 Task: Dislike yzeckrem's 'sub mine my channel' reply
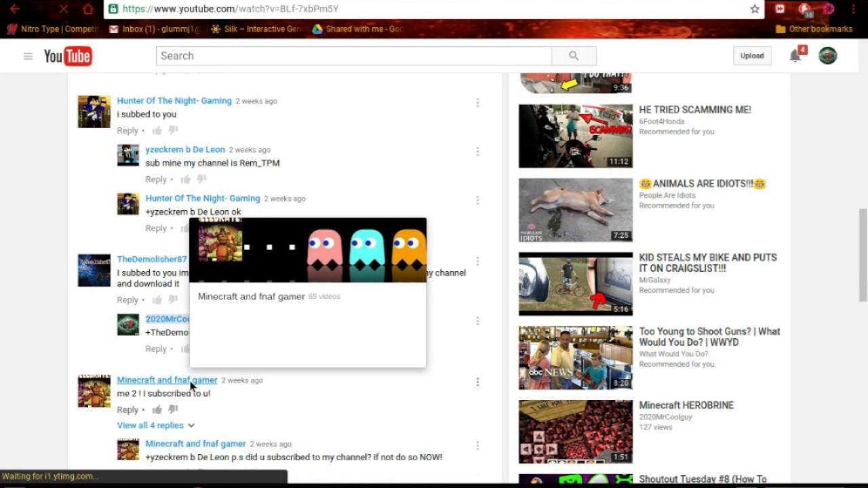(201, 179)
